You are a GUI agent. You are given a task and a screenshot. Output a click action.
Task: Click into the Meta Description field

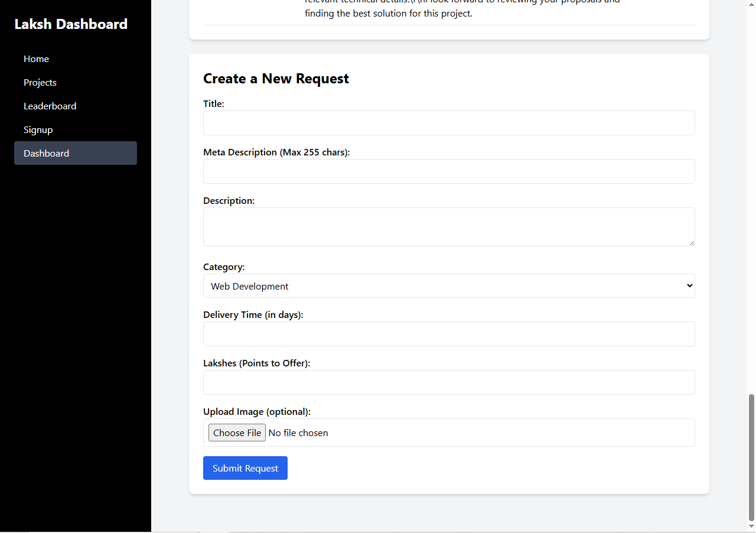coord(449,171)
